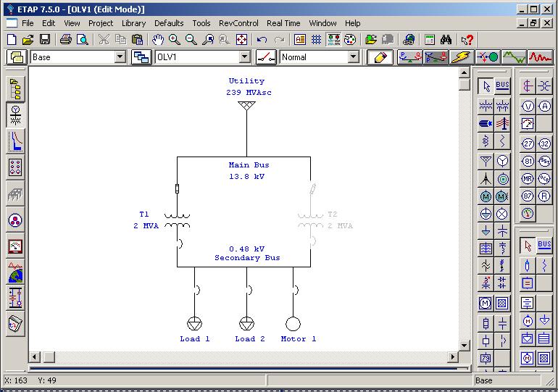This screenshot has height=392, width=558.
Task: Toggle the grid display icon
Action: click(317, 39)
